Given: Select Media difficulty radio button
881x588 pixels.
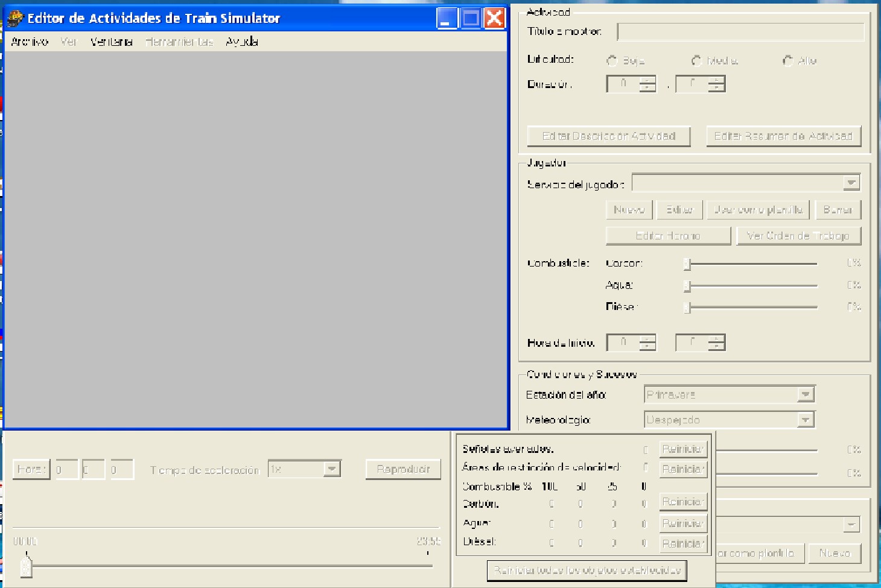Looking at the screenshot, I should [697, 60].
